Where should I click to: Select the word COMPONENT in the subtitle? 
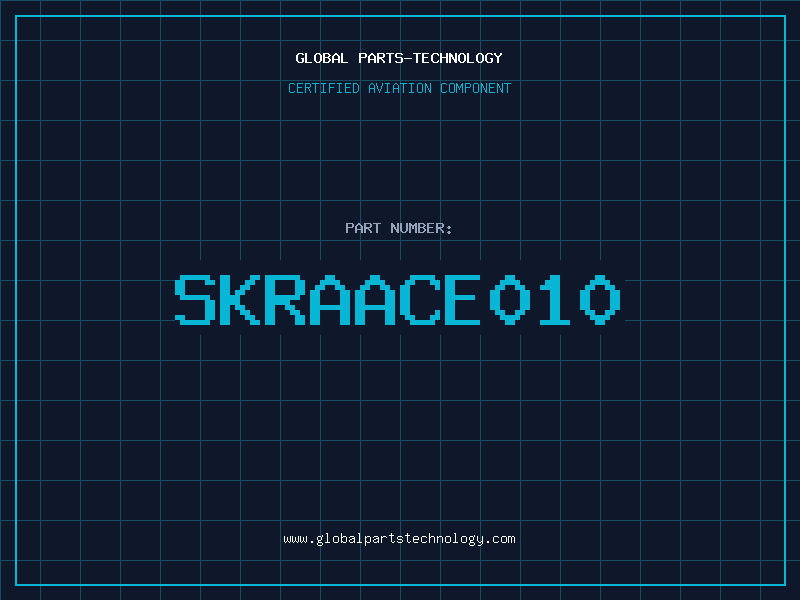(x=475, y=88)
